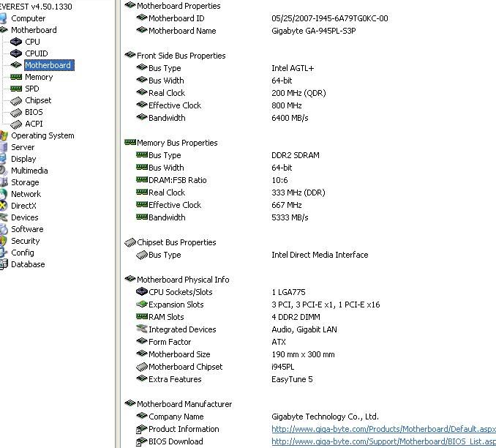Click the DDR2 SDRAM bus type value
The width and height of the screenshot is (496, 448).
pos(296,155)
